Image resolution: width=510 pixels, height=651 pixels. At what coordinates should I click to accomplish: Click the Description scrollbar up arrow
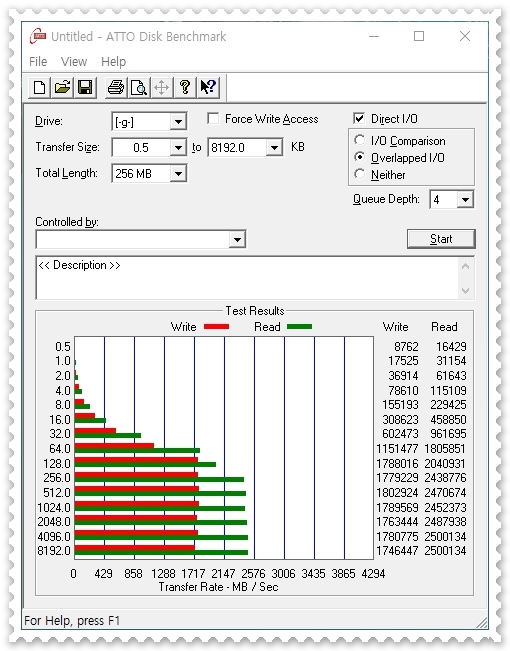[x=465, y=267]
